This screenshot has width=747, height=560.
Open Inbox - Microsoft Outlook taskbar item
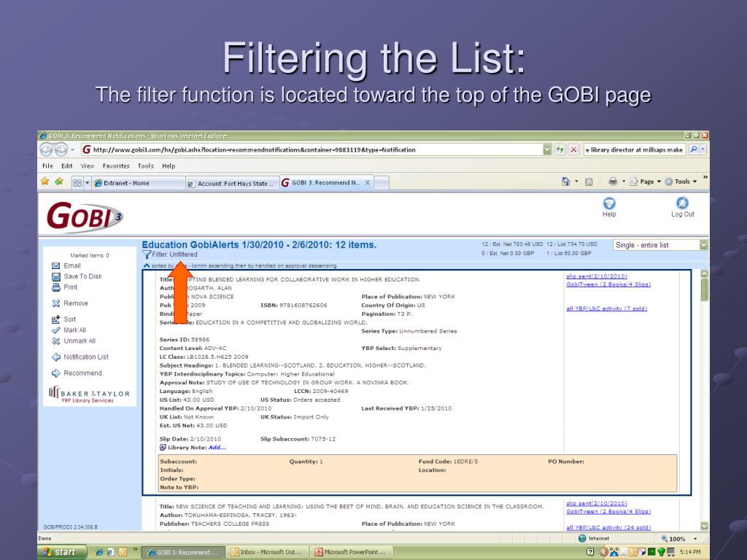point(267,553)
